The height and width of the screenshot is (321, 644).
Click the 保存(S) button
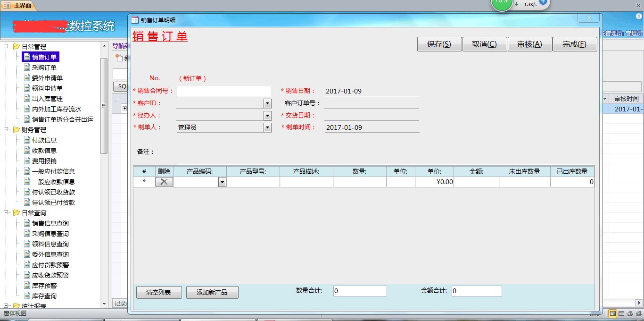[439, 44]
